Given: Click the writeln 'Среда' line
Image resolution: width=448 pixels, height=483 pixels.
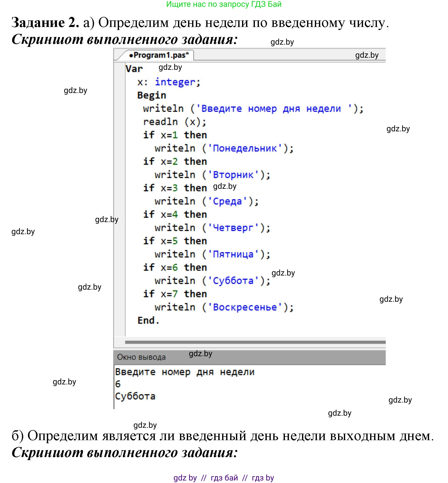Looking at the screenshot, I should point(207,201).
